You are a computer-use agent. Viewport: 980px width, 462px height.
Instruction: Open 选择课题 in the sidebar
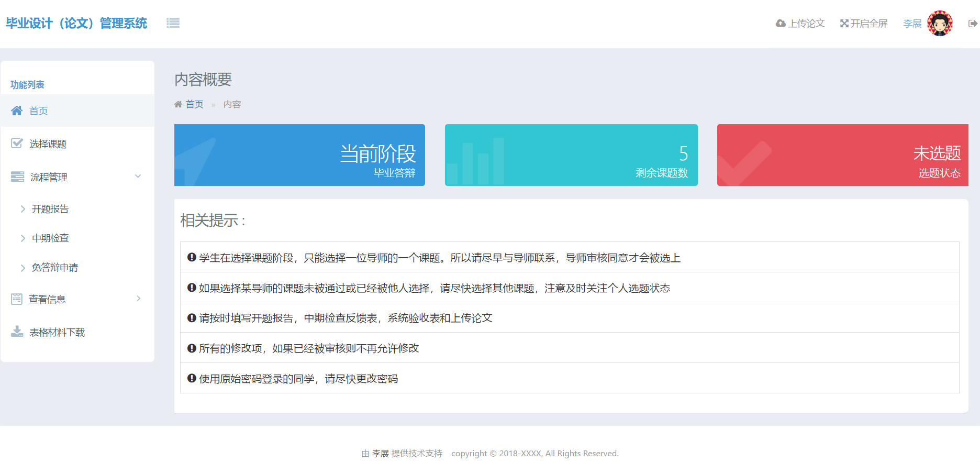77,144
